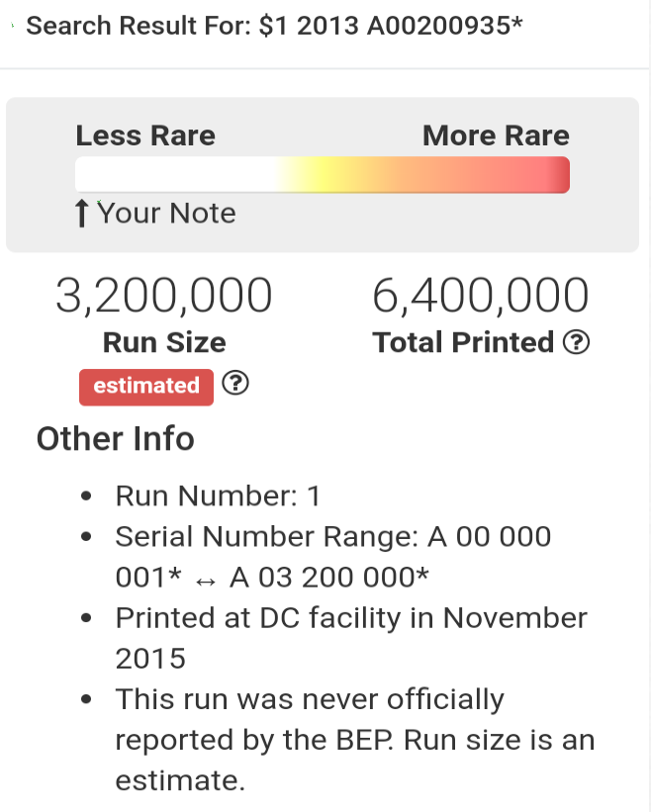Click the More Rare label
Screen dimensions: 651x812
click(x=496, y=135)
